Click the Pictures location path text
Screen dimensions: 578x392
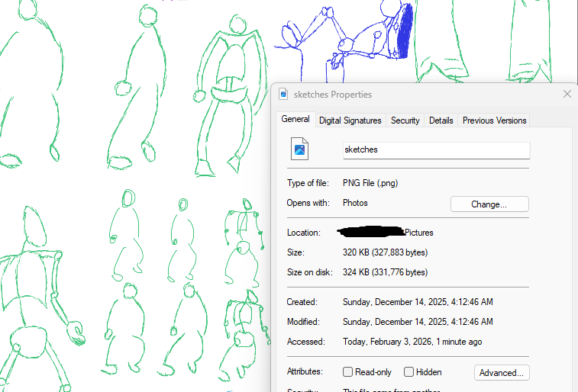click(x=418, y=233)
